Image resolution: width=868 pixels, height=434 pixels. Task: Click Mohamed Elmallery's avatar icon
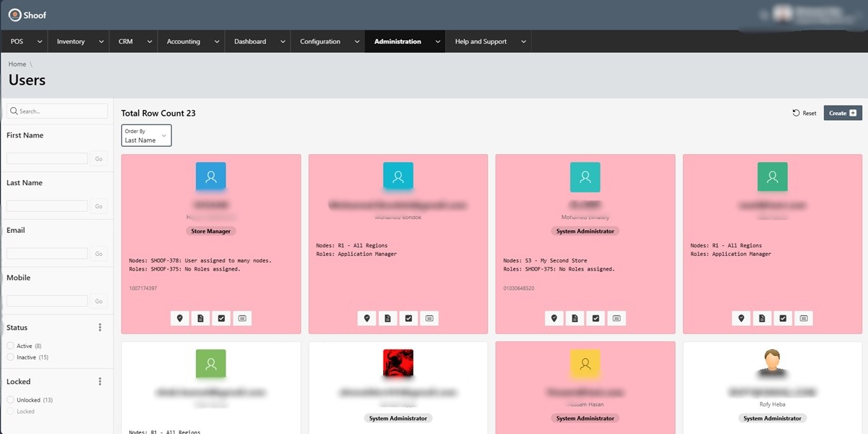tap(585, 177)
